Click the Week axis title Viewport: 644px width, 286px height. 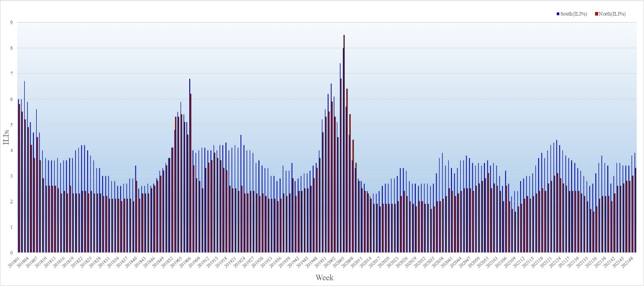point(324,278)
